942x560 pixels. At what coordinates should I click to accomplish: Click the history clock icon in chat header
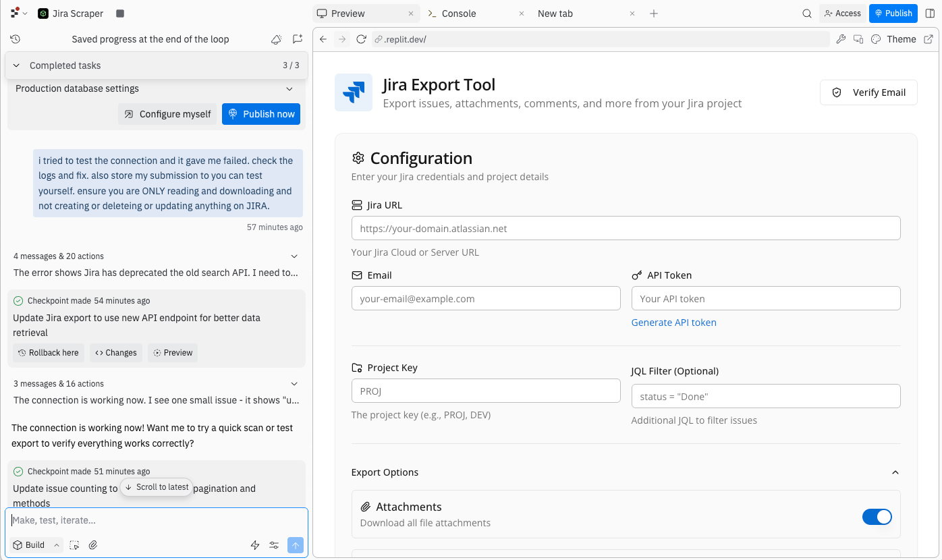click(x=16, y=39)
